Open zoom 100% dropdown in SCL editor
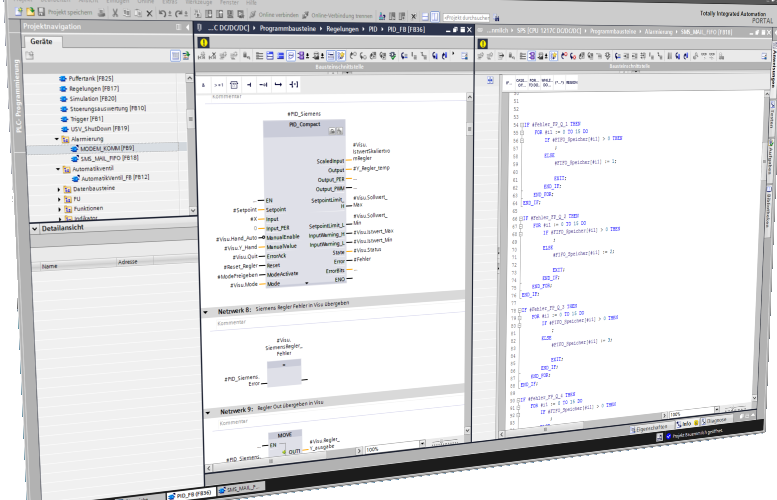 717,409
